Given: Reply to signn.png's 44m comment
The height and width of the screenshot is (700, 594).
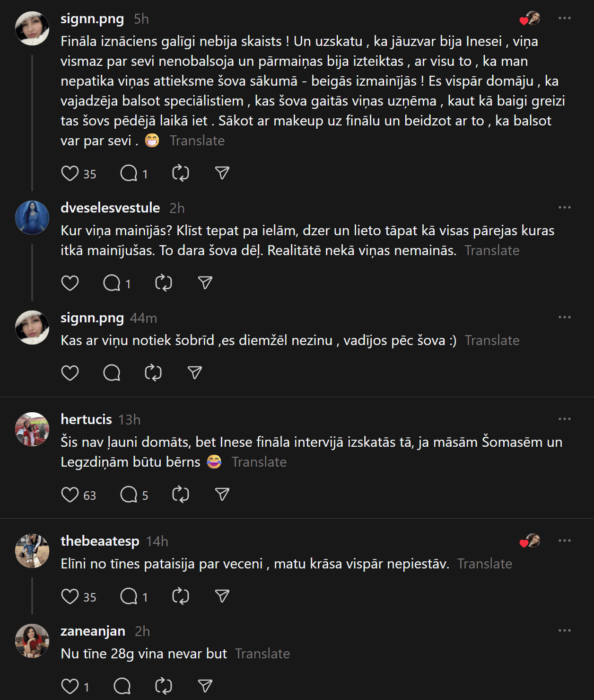Looking at the screenshot, I should click(x=112, y=373).
